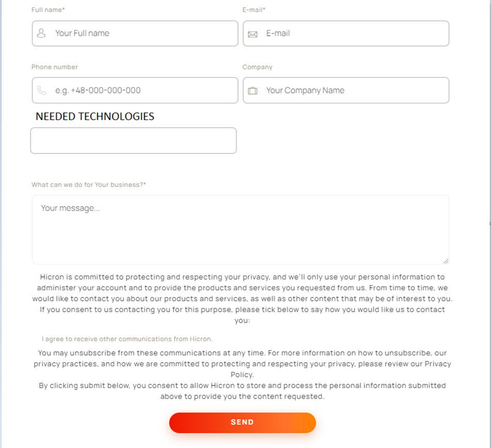This screenshot has height=448, width=491.
Task: Click the briefcase icon in Company field
Action: [x=252, y=90]
